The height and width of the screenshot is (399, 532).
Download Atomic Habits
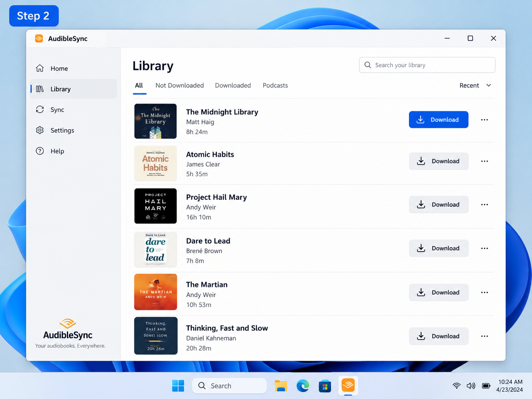click(439, 161)
